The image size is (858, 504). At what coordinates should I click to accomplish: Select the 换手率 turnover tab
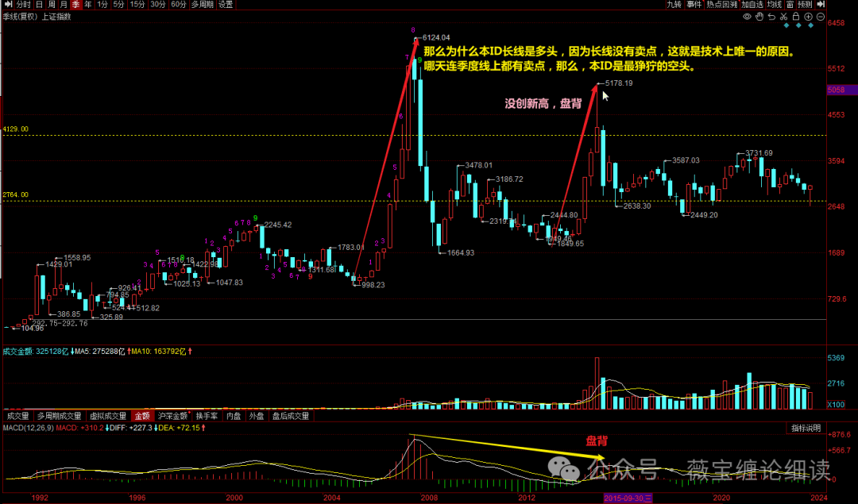pos(207,416)
